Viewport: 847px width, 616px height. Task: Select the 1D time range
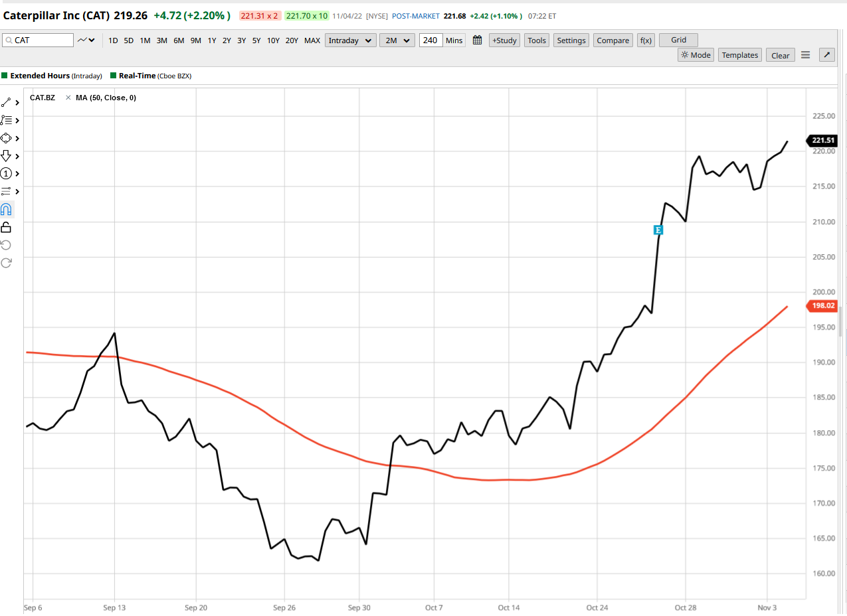click(x=113, y=40)
